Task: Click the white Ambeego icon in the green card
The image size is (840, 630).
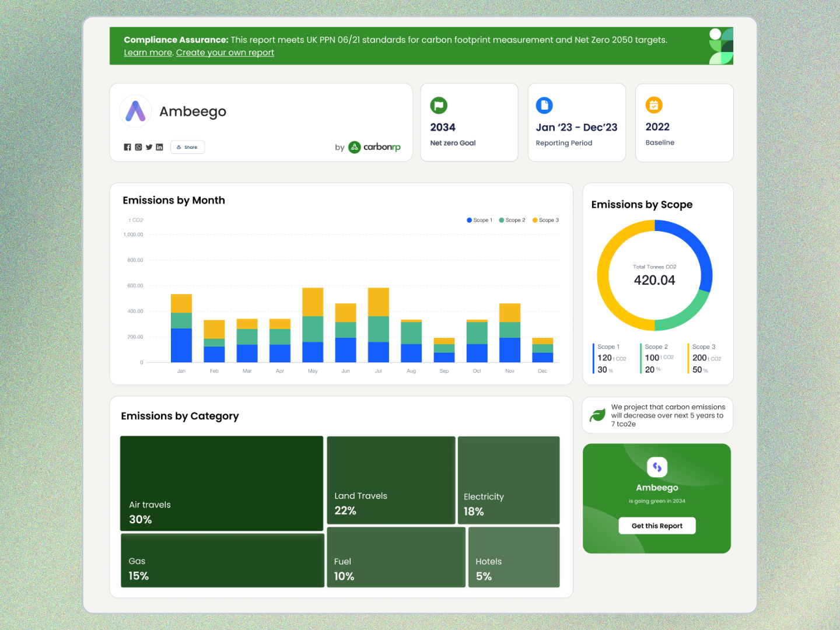Action: [x=657, y=467]
